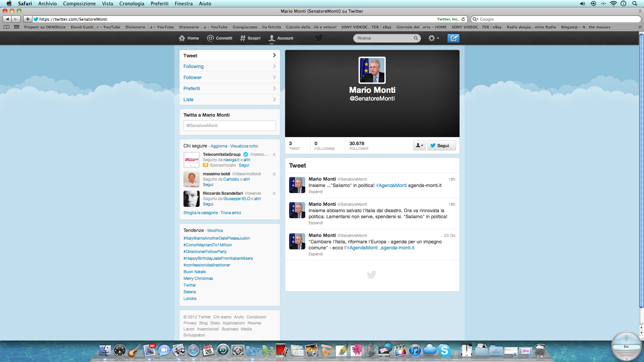644x362 pixels.
Task: Click Safari back navigation button
Action: pyautogui.click(x=7, y=19)
